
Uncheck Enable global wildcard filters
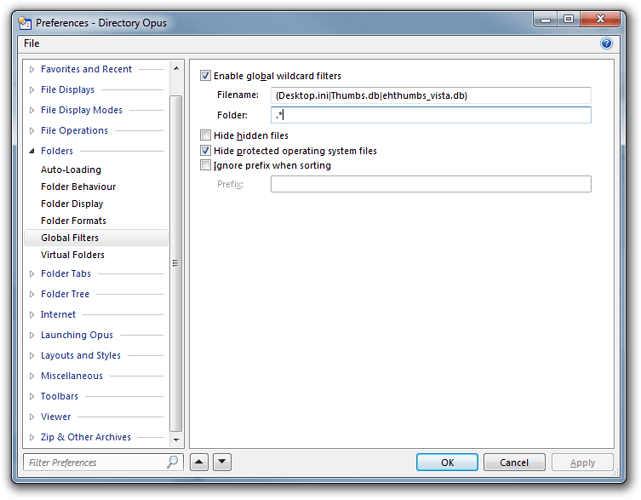point(205,76)
